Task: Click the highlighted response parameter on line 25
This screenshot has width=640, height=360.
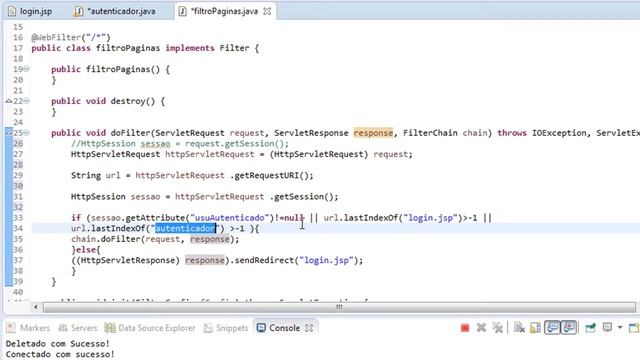Action: coord(373,133)
